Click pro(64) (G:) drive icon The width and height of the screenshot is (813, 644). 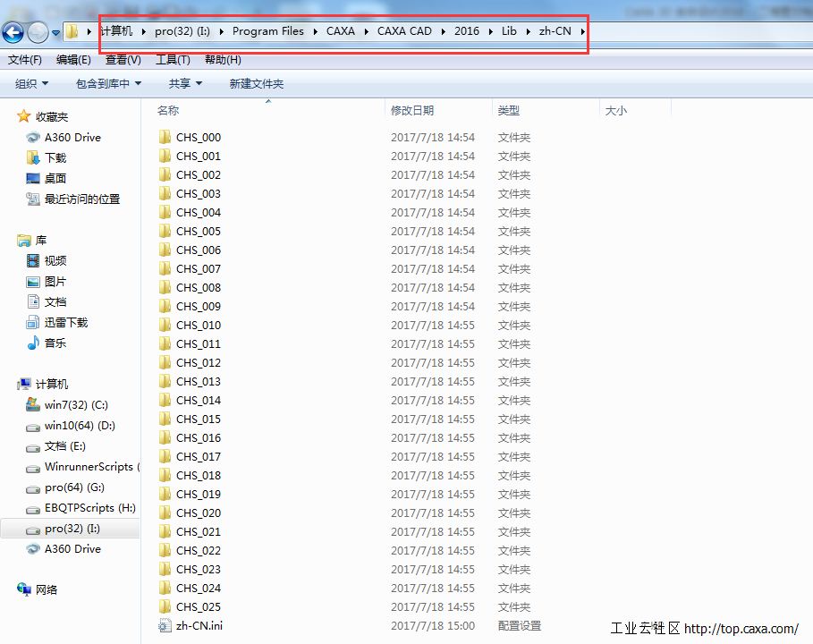[33, 489]
